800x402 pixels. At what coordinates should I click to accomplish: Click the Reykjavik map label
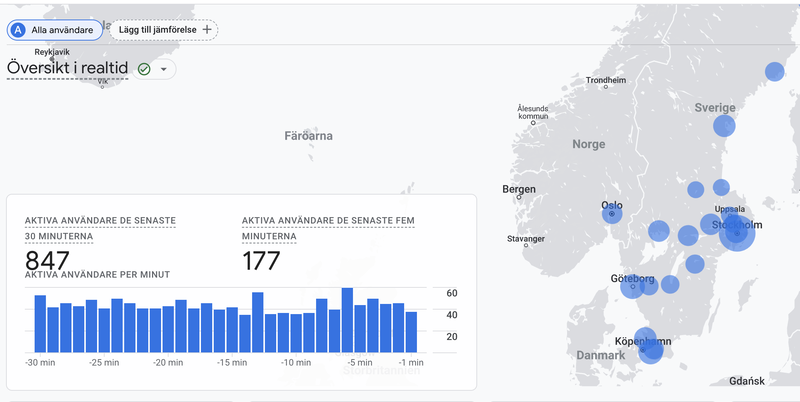point(52,52)
